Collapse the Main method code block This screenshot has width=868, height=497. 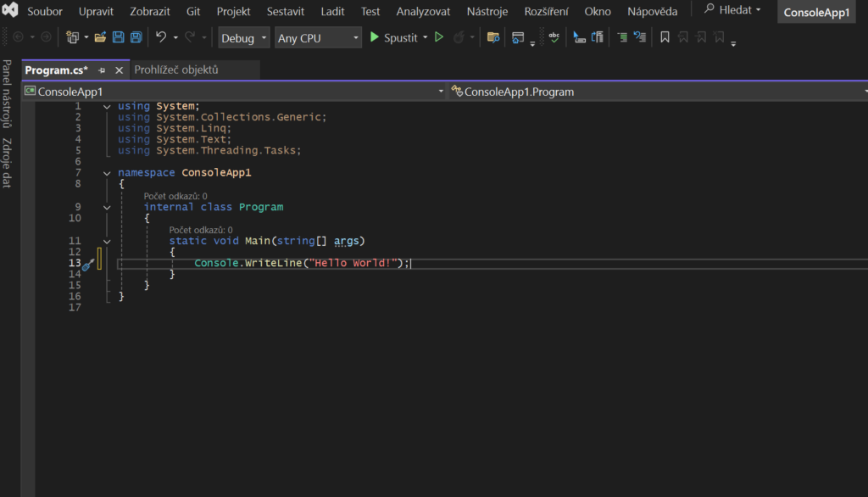tap(106, 241)
